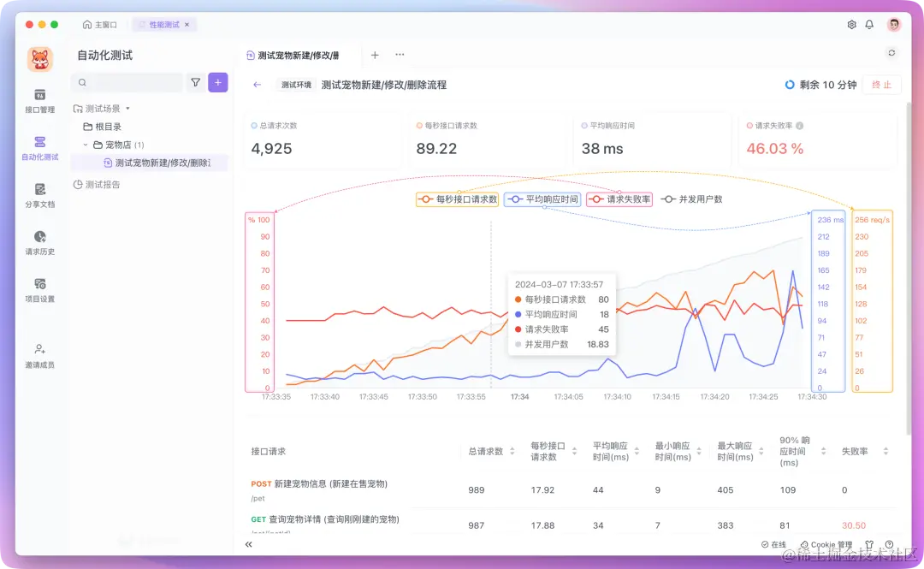This screenshot has width=924, height=569.
Task: Sort by 90% 响应时间 column
Action: click(823, 451)
